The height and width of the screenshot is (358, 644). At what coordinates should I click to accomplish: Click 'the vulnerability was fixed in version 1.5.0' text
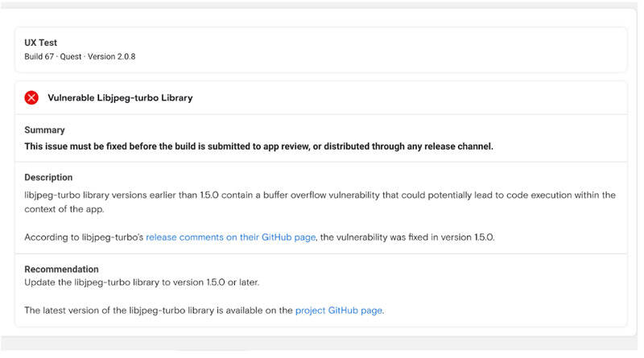click(x=408, y=237)
